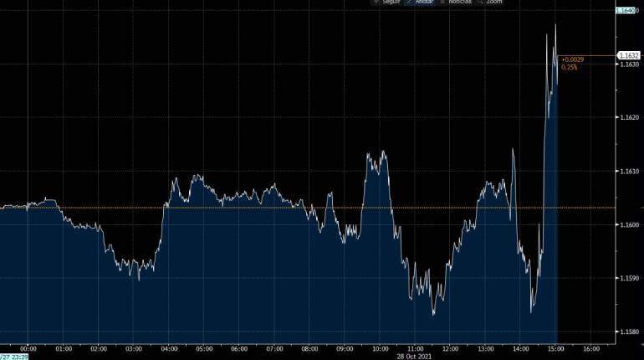Click the 11:00 time axis label
Viewport: 644px width, 360px height.
[x=415, y=349]
